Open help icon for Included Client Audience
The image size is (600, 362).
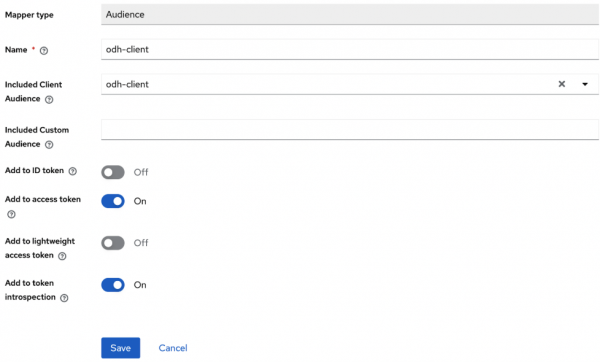pos(49,99)
